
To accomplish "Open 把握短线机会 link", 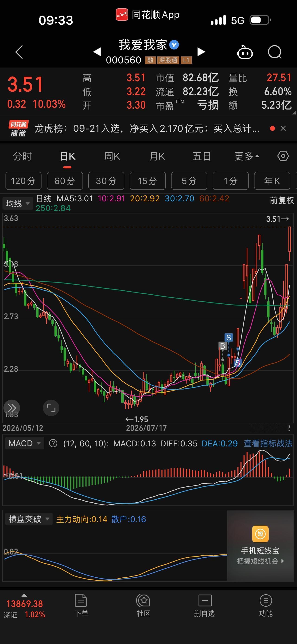I will [x=260, y=561].
